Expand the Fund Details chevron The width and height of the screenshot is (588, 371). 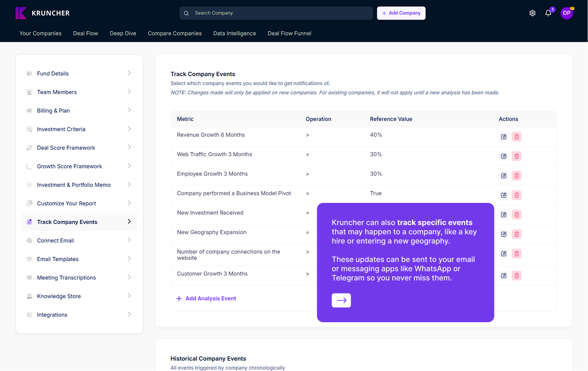tap(129, 73)
